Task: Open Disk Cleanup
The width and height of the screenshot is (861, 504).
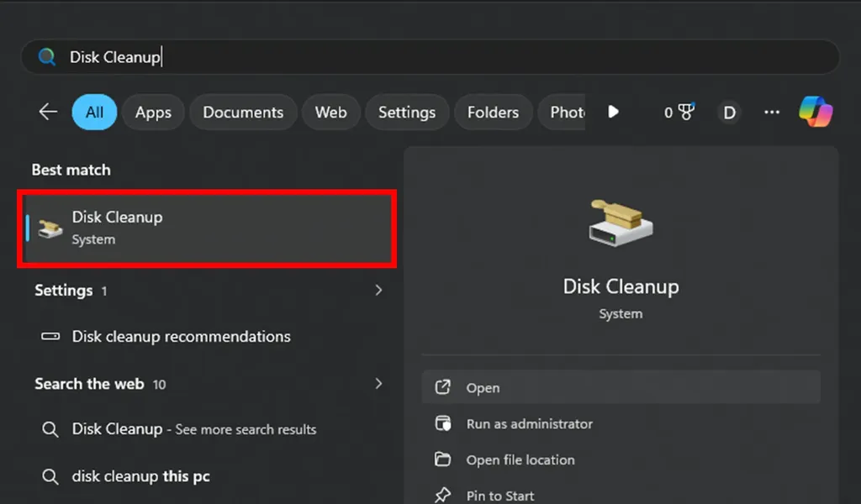Action: tap(483, 387)
